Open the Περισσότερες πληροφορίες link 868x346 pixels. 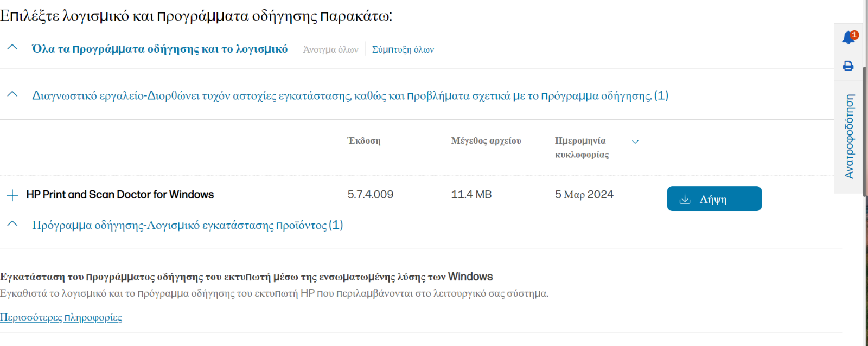point(61,317)
